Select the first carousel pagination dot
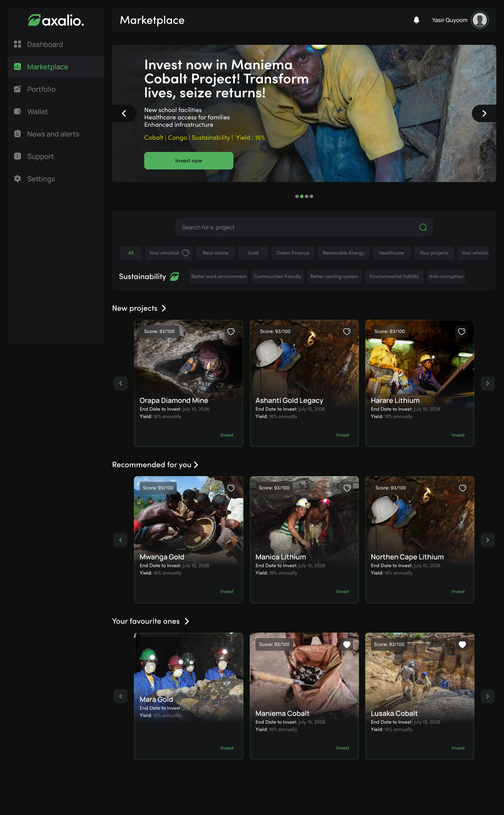The width and height of the screenshot is (504, 815). pos(297,196)
